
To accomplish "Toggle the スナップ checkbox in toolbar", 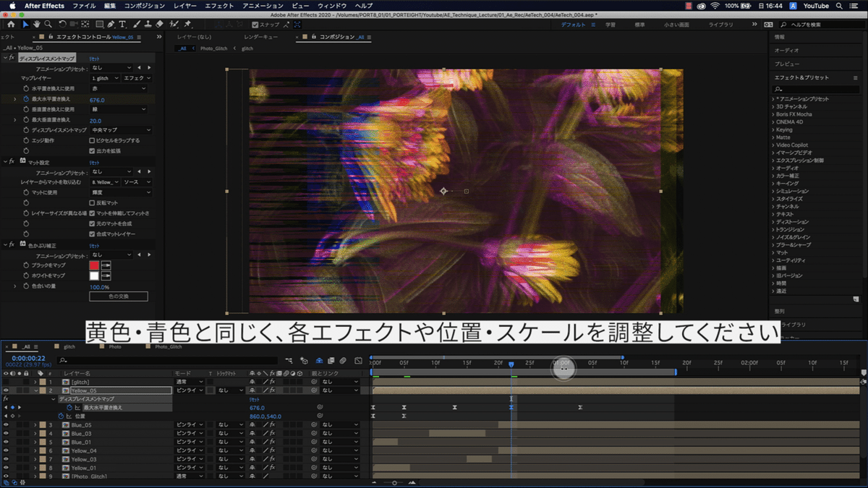I will (x=255, y=24).
